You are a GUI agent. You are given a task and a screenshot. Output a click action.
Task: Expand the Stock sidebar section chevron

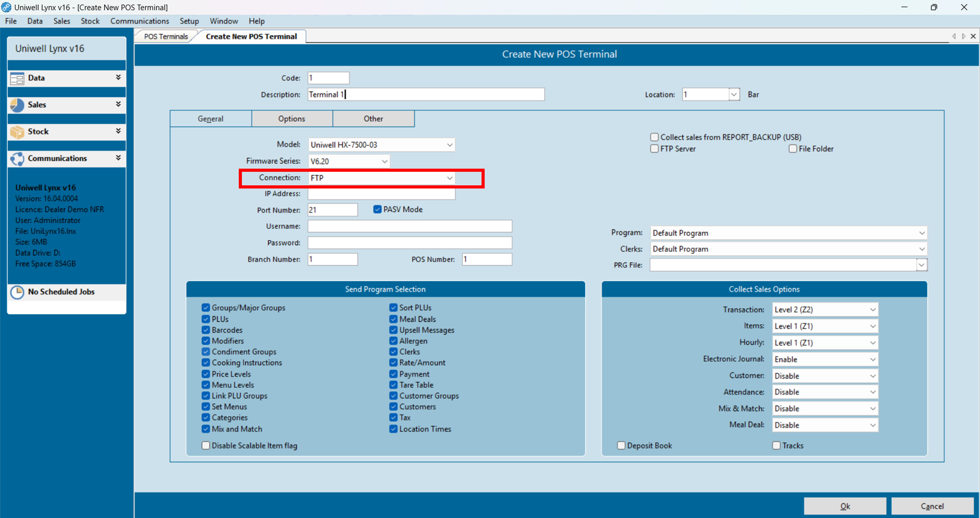click(x=118, y=131)
